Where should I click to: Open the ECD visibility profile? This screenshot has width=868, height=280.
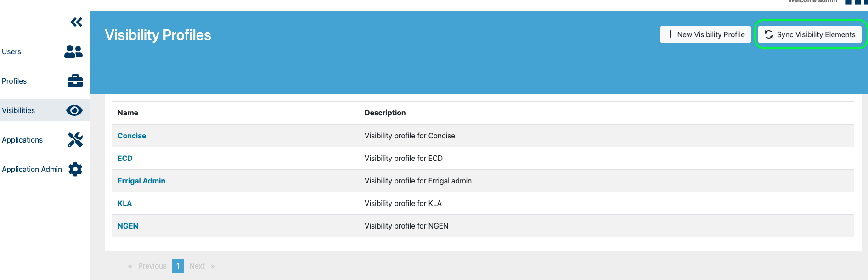(x=125, y=158)
